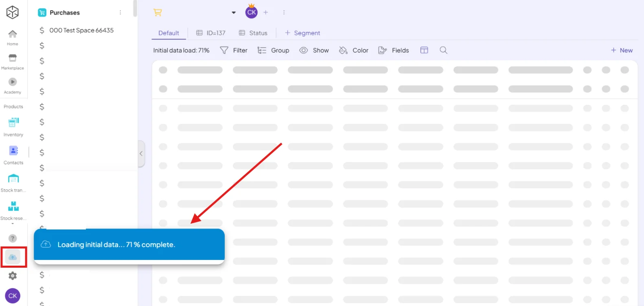Switch to the ID=137 tab
This screenshot has height=306, width=644.
click(211, 33)
